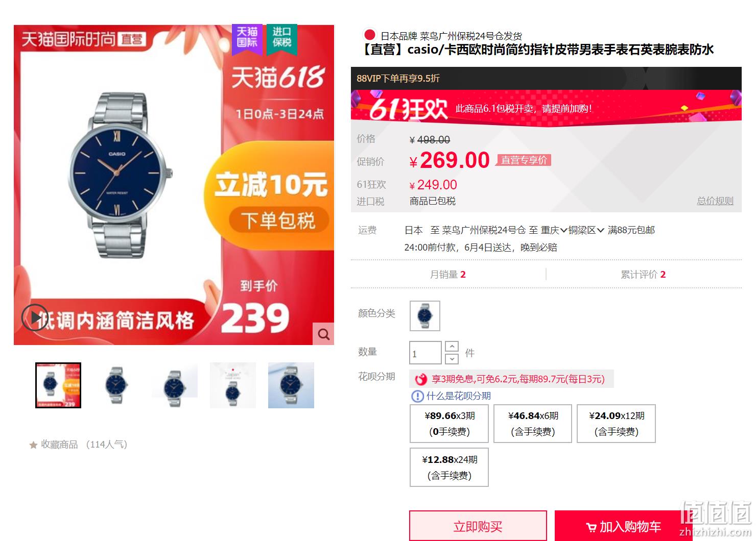756x541 pixels.
Task: Click the Huabei logo in installment banner
Action: click(x=420, y=379)
